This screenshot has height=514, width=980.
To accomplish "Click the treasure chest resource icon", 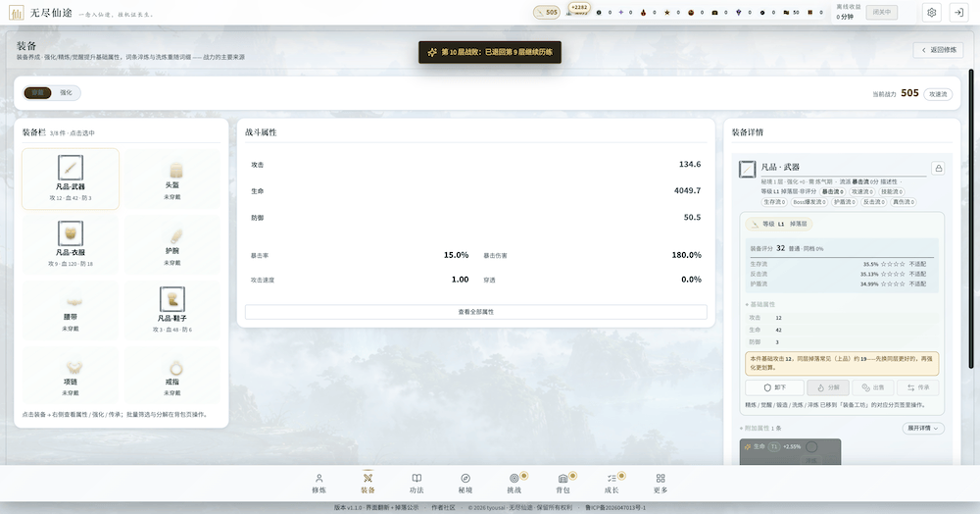I will pyautogui.click(x=714, y=13).
